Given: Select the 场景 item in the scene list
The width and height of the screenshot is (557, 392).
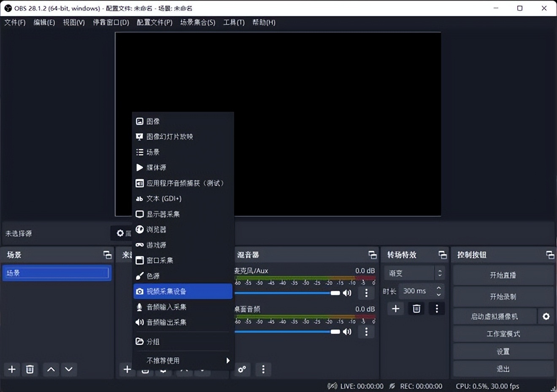Looking at the screenshot, I should point(57,273).
